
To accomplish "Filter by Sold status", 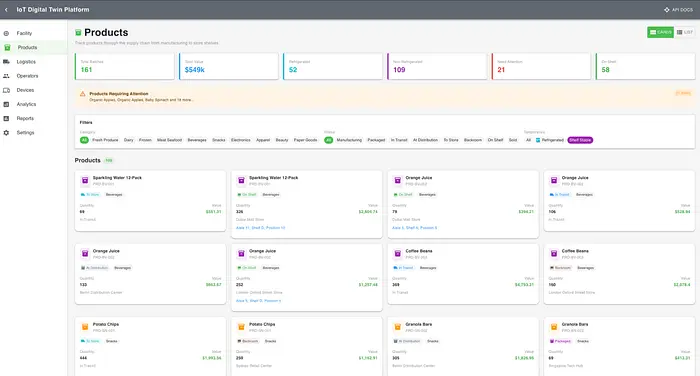I will point(513,140).
